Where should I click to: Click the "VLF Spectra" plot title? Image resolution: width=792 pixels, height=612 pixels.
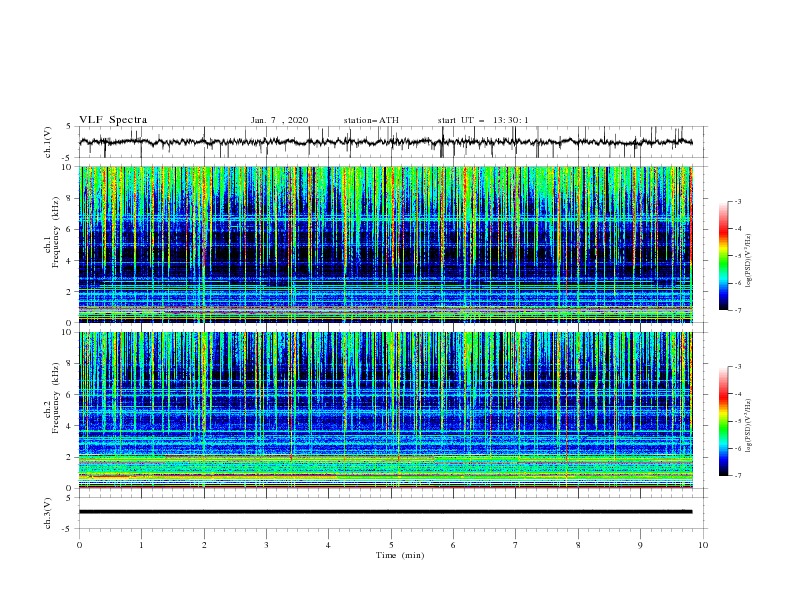click(113, 120)
